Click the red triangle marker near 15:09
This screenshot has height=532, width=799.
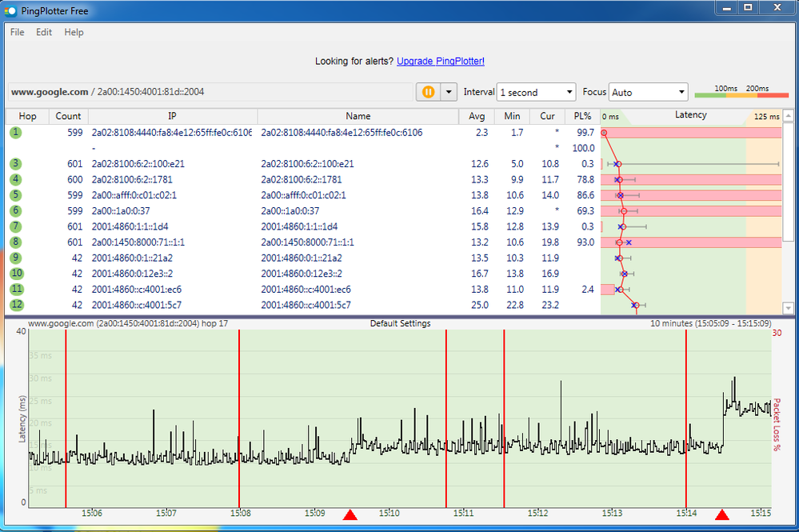350,515
